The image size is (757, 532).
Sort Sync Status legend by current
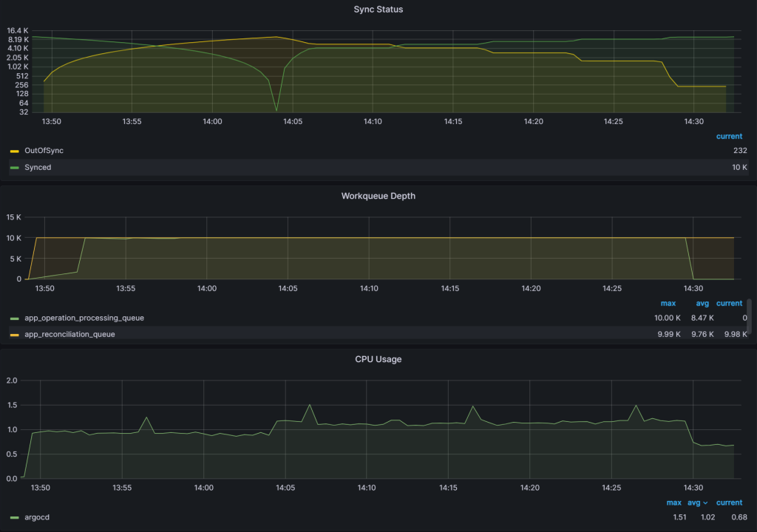(729, 136)
